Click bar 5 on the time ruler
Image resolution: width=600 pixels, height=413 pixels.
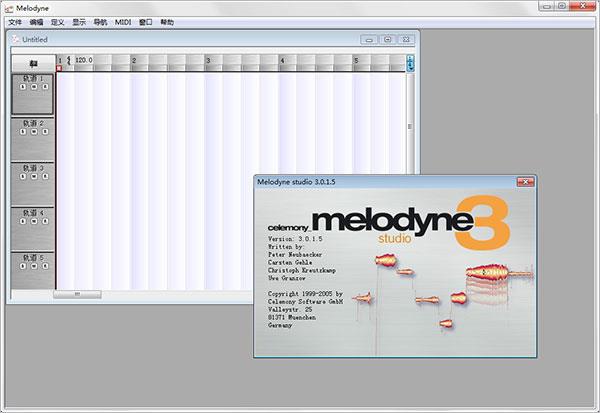click(x=356, y=60)
